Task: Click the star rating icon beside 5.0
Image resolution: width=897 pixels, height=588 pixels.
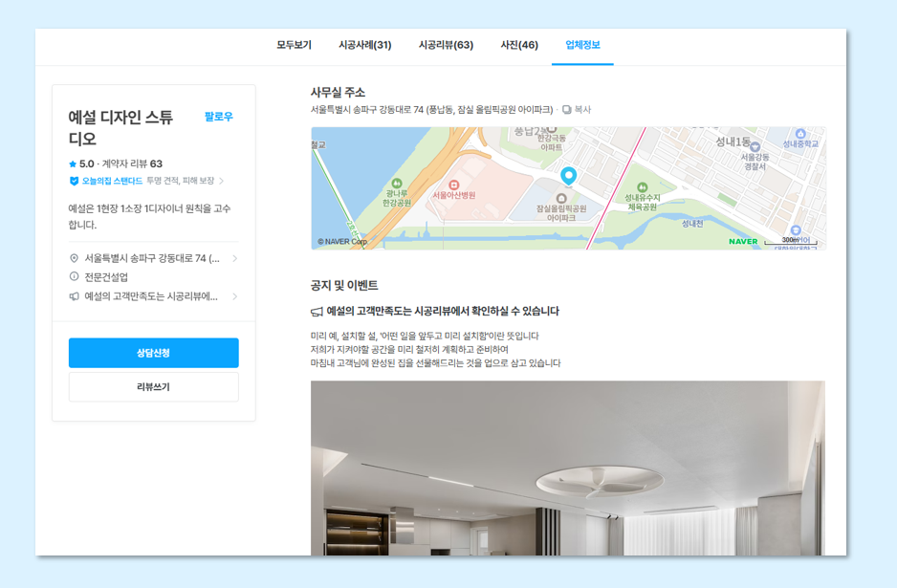Action: (73, 164)
